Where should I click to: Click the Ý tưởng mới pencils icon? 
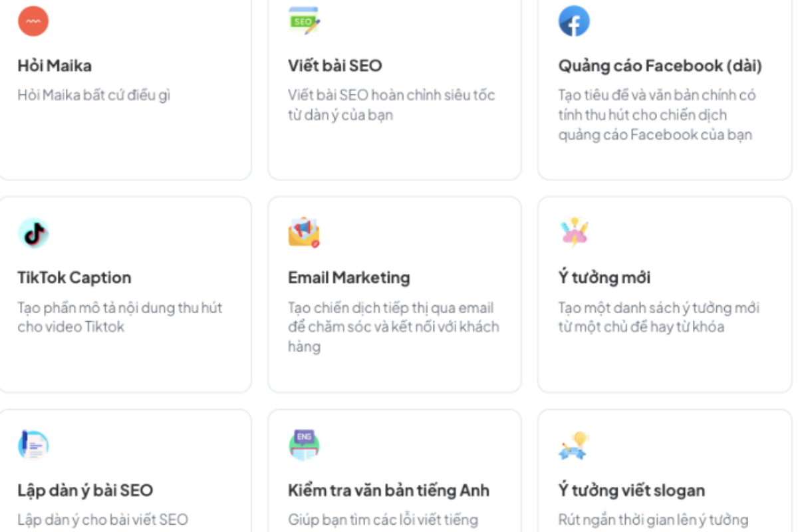[x=574, y=233]
